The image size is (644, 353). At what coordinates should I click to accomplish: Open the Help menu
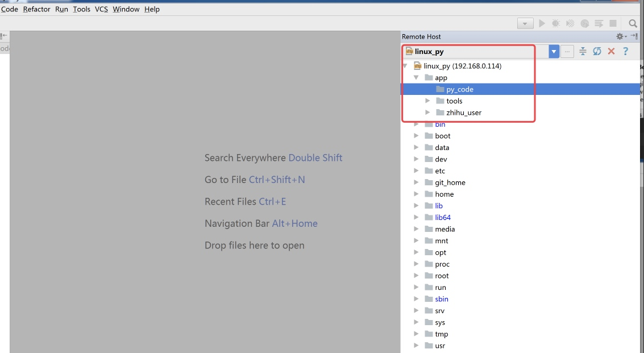point(152,9)
